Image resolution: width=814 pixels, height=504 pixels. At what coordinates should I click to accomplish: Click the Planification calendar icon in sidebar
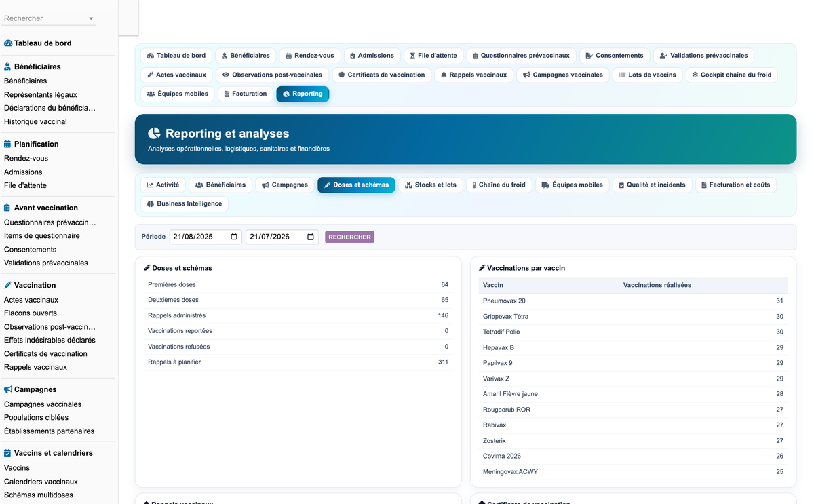[x=8, y=144]
